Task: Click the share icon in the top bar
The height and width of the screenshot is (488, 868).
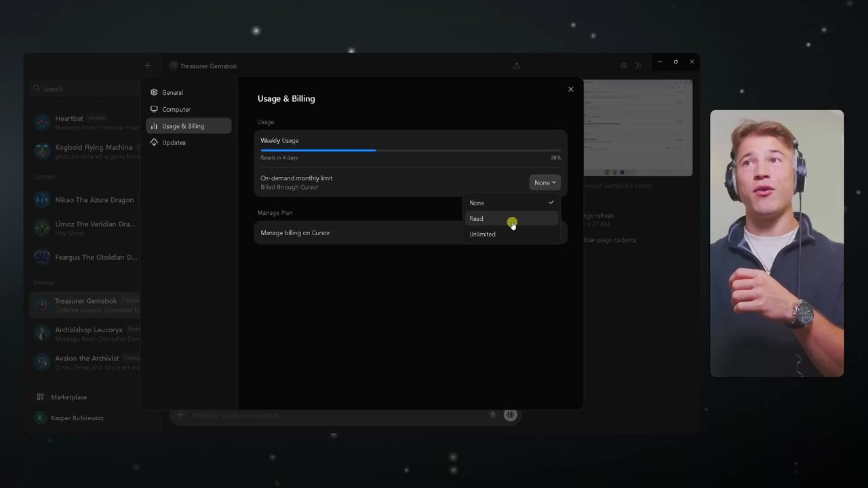Action: tap(517, 66)
